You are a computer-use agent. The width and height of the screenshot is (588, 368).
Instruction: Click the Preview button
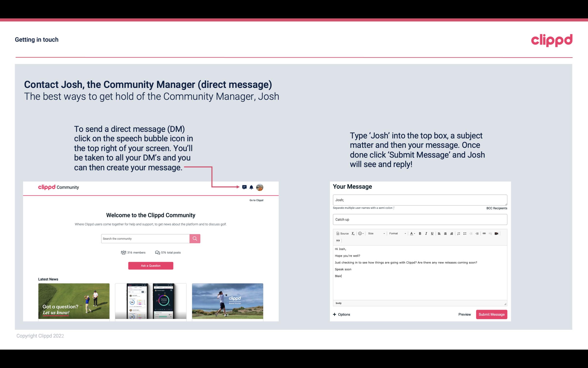click(x=464, y=314)
